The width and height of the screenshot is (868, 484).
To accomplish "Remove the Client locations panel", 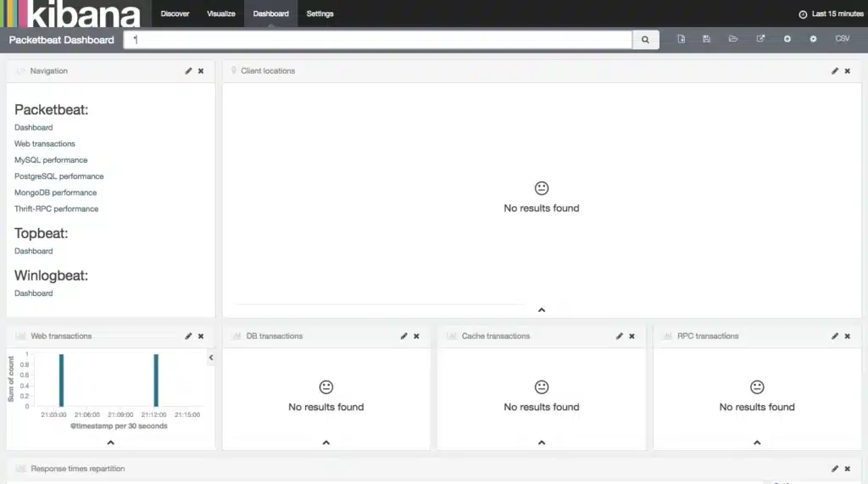I will coord(848,71).
